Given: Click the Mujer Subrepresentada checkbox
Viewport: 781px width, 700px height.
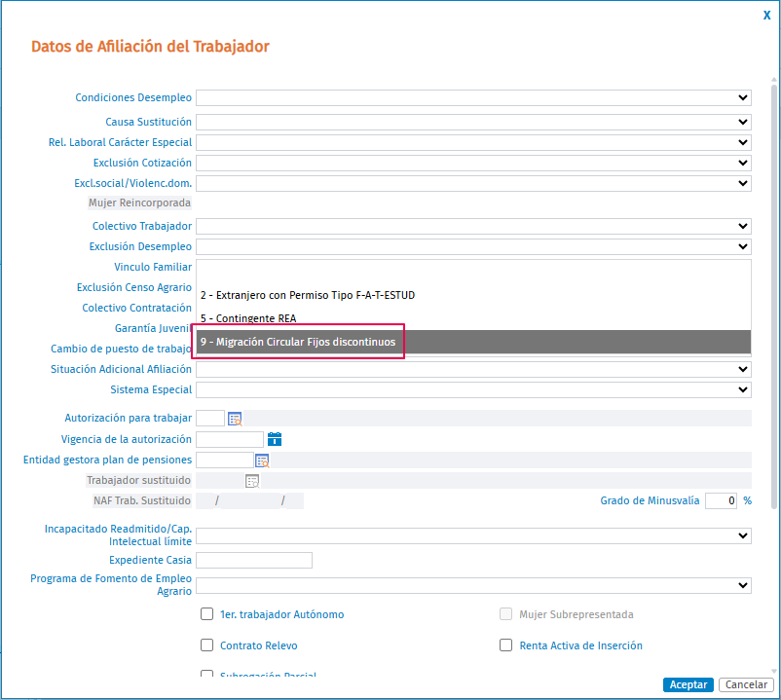Looking at the screenshot, I should (505, 614).
